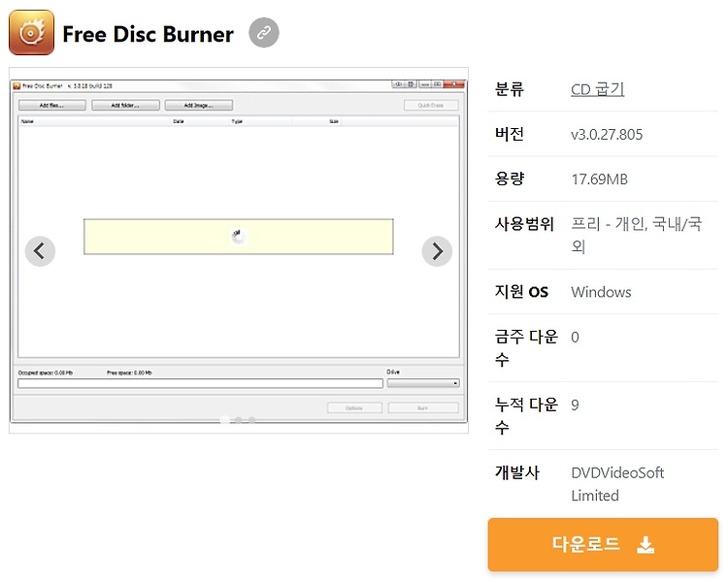Click the 누적 다운수 label
Image resolution: width=728 pixels, height=583 pixels.
[526, 415]
